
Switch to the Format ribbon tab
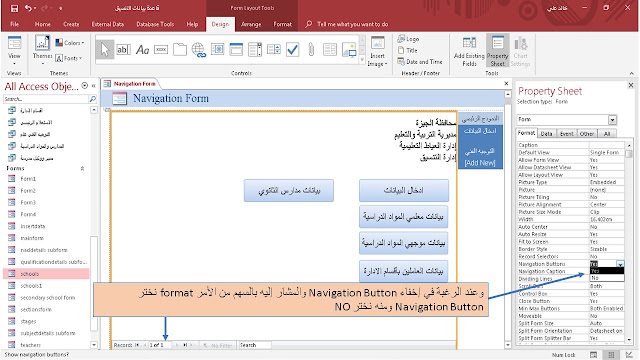click(x=282, y=24)
